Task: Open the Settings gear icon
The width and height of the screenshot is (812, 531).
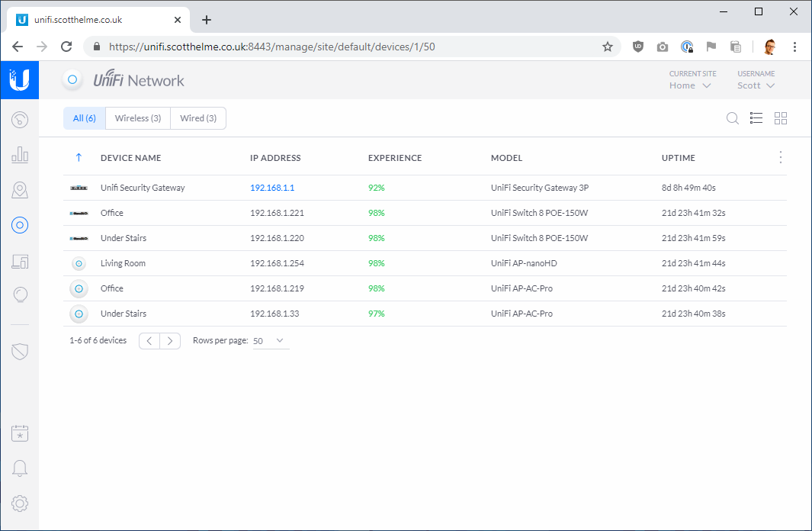Action: 20,503
